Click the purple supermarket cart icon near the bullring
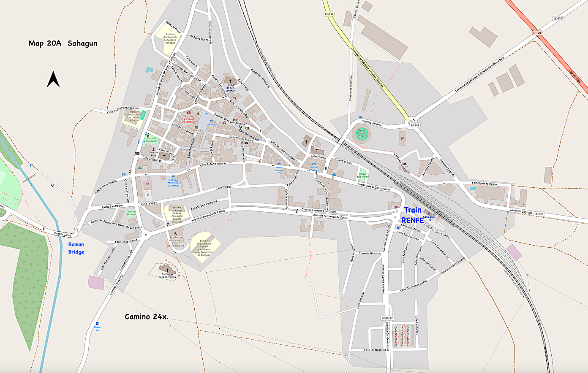 pos(402,138)
